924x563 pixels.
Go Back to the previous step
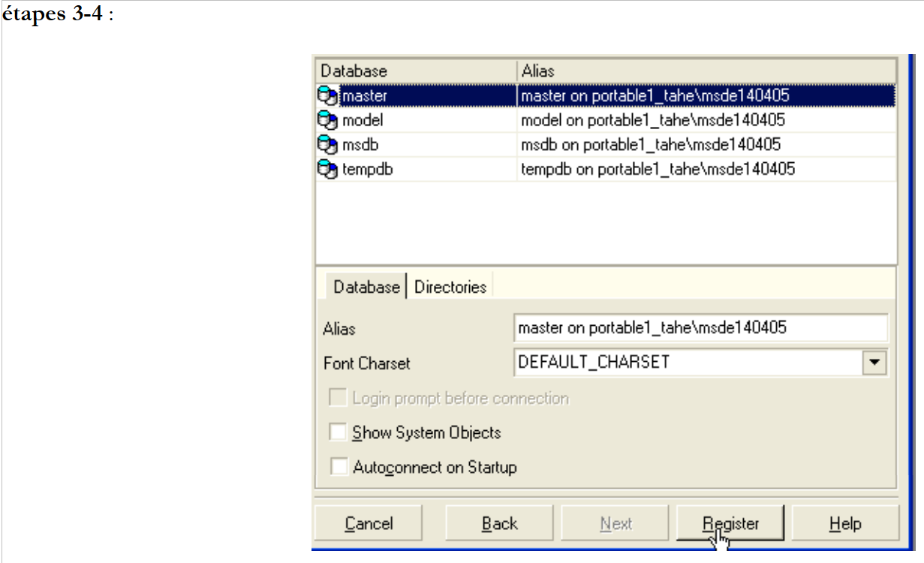[499, 523]
